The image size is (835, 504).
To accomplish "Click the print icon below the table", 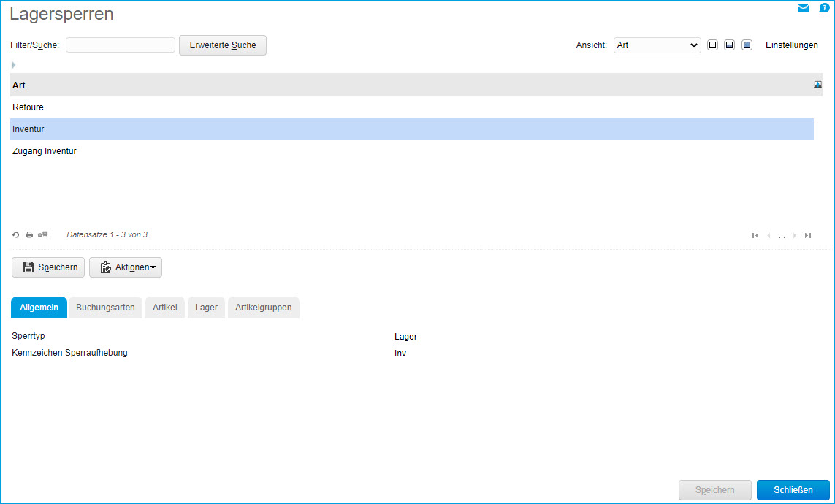I will click(x=29, y=235).
